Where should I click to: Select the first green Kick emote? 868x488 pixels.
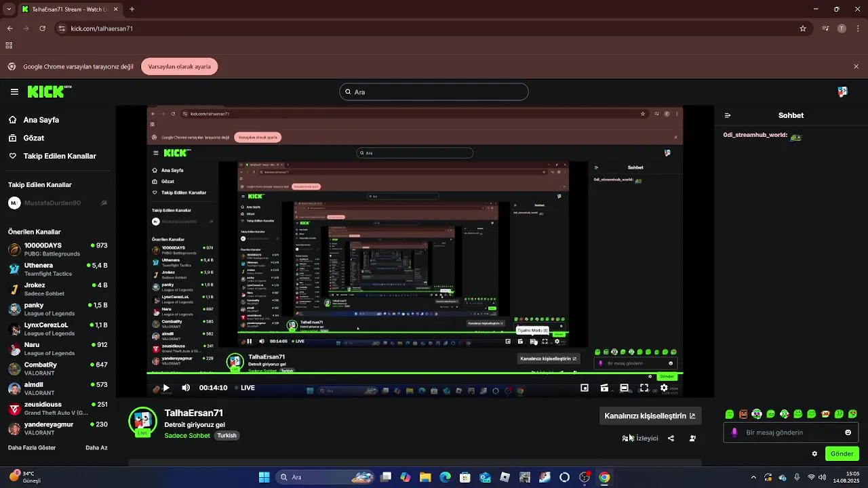(x=730, y=414)
